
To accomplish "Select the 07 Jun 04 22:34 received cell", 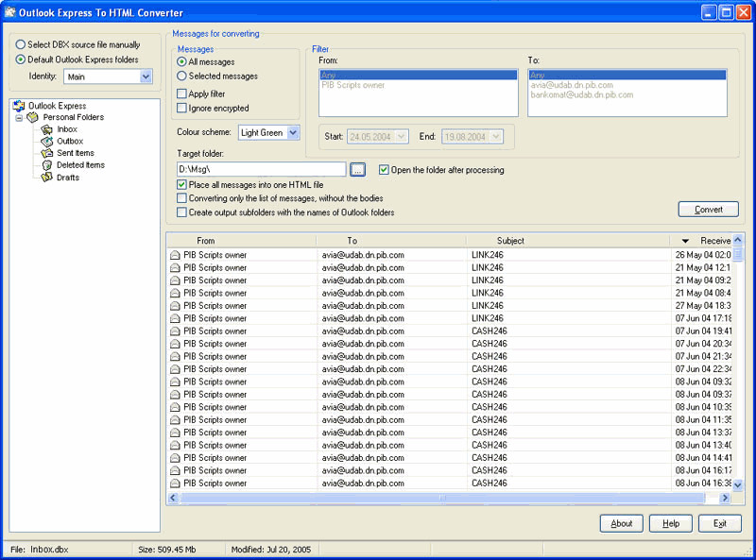I will pos(703,369).
